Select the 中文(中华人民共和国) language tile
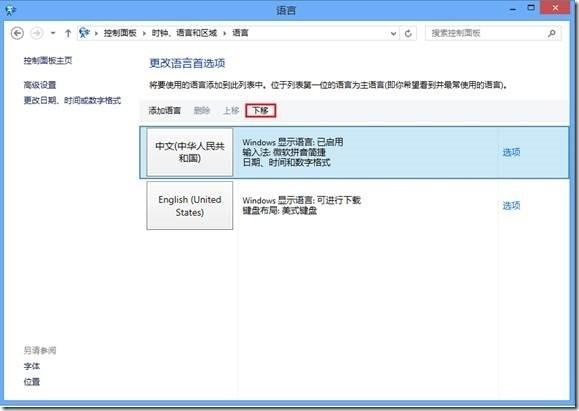This screenshot has height=411, width=579. 190,152
